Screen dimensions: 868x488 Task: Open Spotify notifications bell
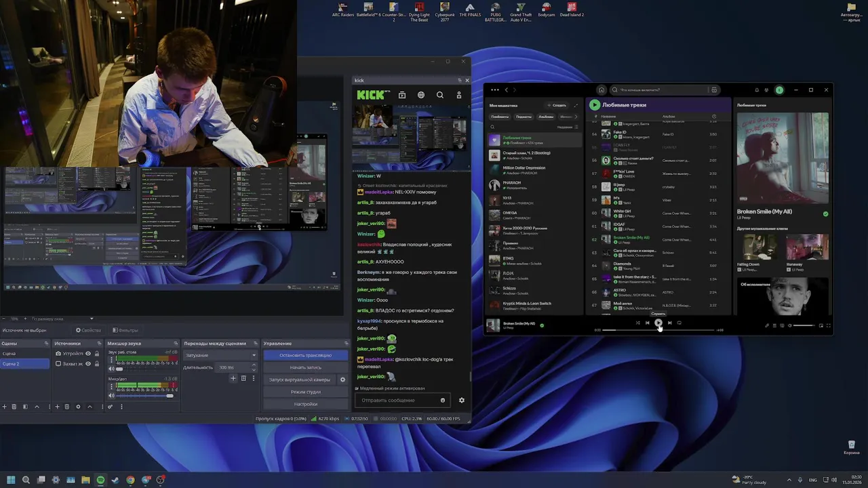click(x=757, y=89)
